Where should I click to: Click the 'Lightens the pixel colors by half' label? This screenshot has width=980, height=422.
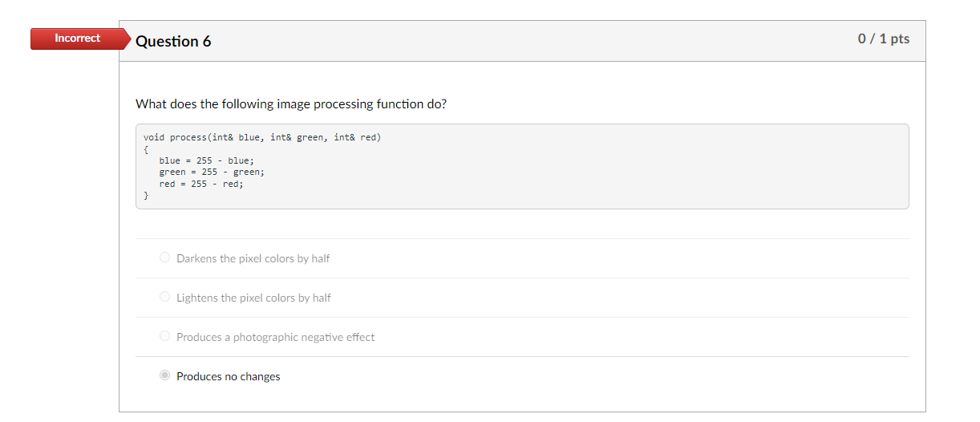253,298
